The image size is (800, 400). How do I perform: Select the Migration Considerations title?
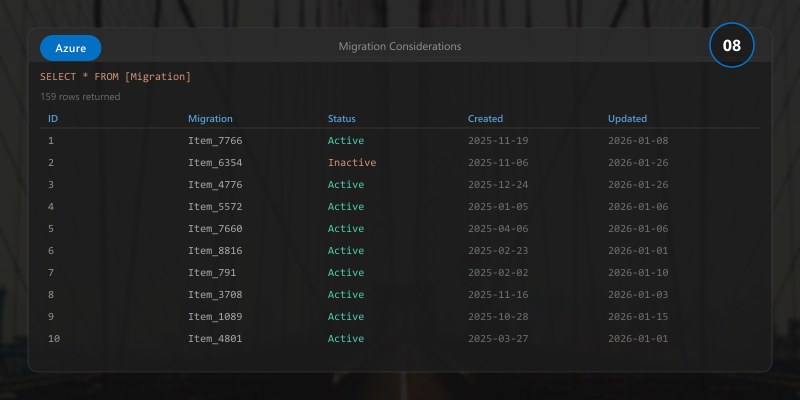tap(400, 46)
